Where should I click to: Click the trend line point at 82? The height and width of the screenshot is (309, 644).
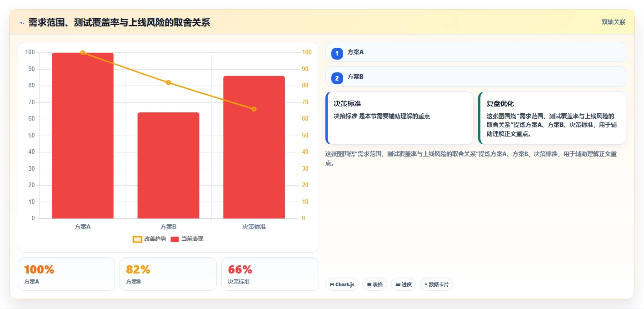[x=168, y=82]
